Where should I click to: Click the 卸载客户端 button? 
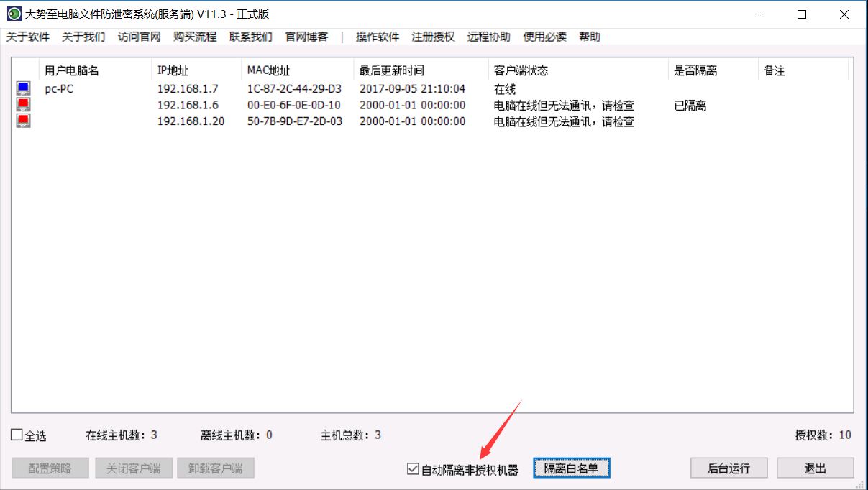point(216,468)
